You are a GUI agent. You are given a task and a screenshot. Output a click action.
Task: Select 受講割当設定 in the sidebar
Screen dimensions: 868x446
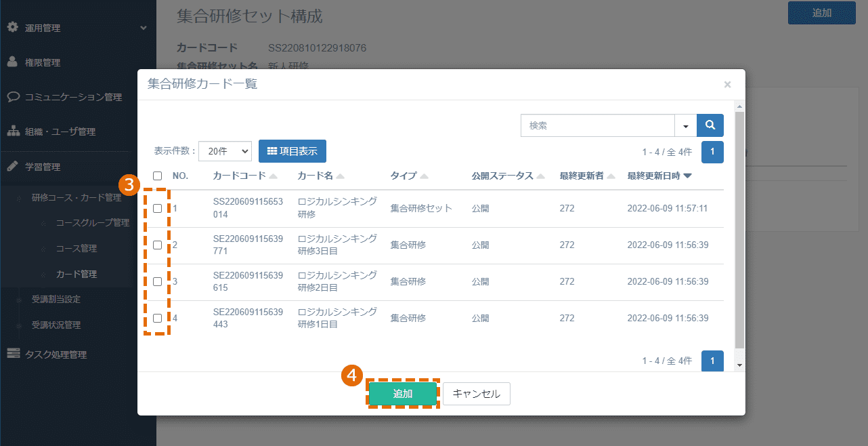pyautogui.click(x=56, y=299)
